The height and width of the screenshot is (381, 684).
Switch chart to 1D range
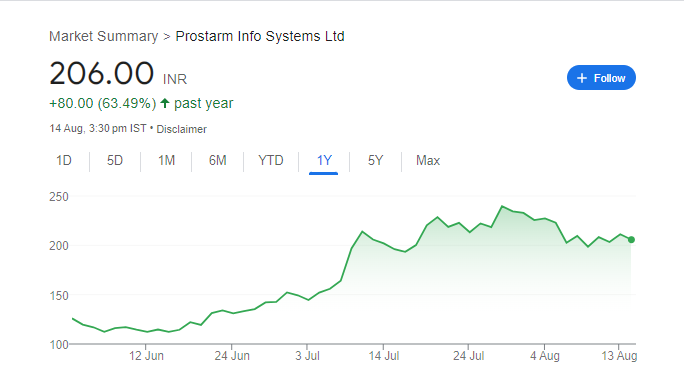pos(64,161)
